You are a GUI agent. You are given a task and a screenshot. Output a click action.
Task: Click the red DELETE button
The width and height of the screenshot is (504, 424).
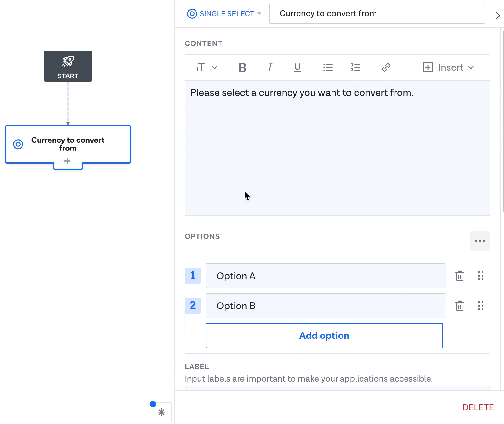pos(478,407)
